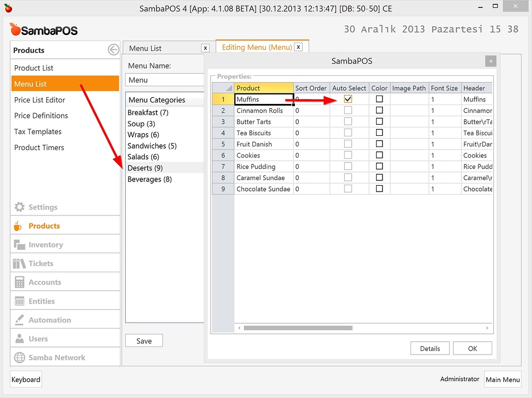Viewport: 532px width, 398px height.
Task: Click the Entities icon
Action: click(19, 301)
